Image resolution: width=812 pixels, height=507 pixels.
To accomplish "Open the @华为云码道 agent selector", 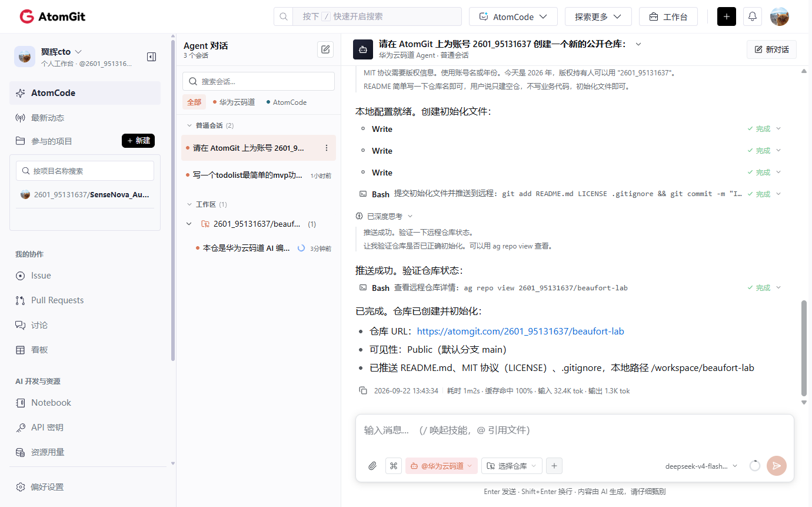I will click(x=441, y=466).
